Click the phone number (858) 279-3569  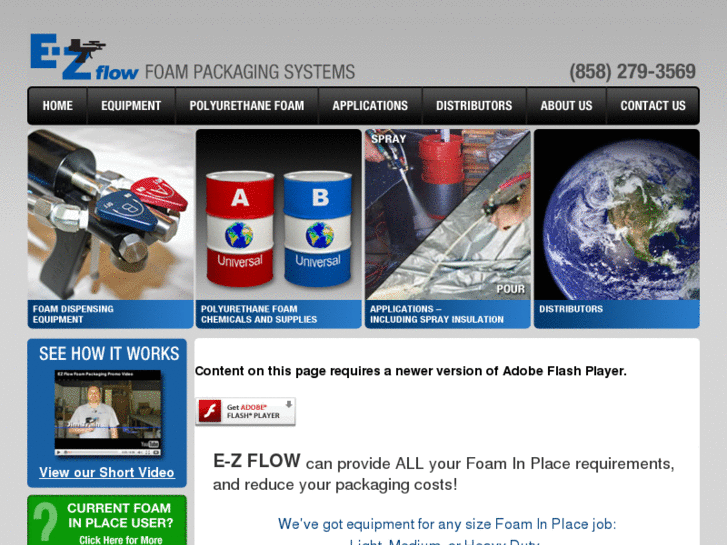[x=632, y=71]
